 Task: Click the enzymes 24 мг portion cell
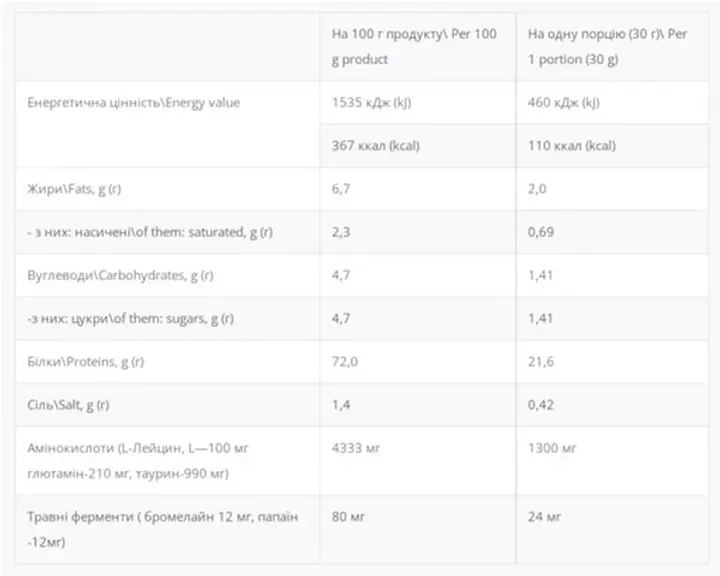(x=544, y=517)
